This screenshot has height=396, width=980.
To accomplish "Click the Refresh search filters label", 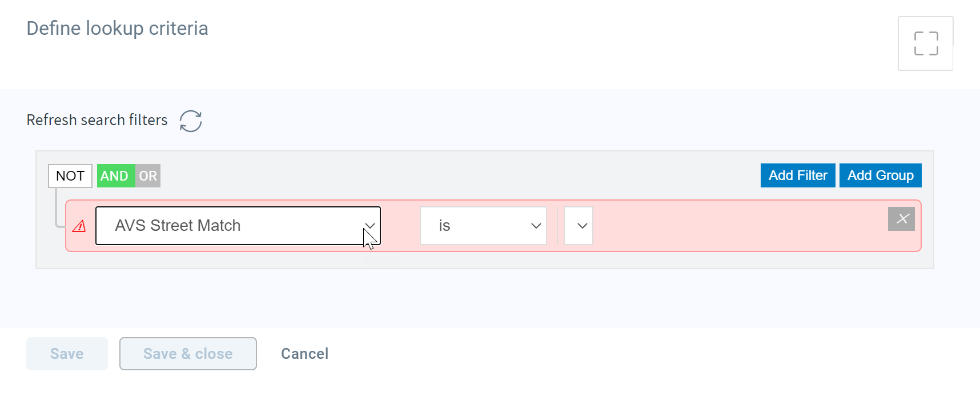I will (x=97, y=120).
